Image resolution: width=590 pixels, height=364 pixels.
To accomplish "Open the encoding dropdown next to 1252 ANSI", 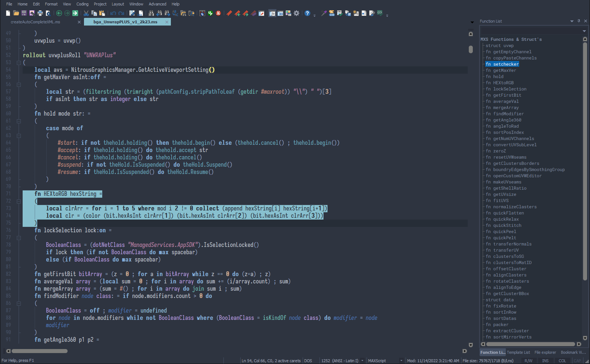I will [362, 361].
